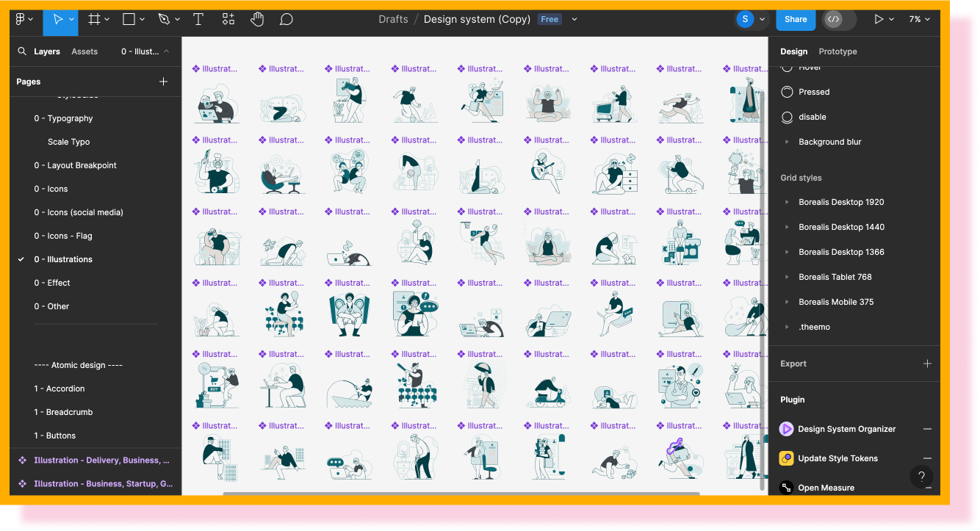The height and width of the screenshot is (531, 980).
Task: Activate the Text tool
Action: coord(198,20)
